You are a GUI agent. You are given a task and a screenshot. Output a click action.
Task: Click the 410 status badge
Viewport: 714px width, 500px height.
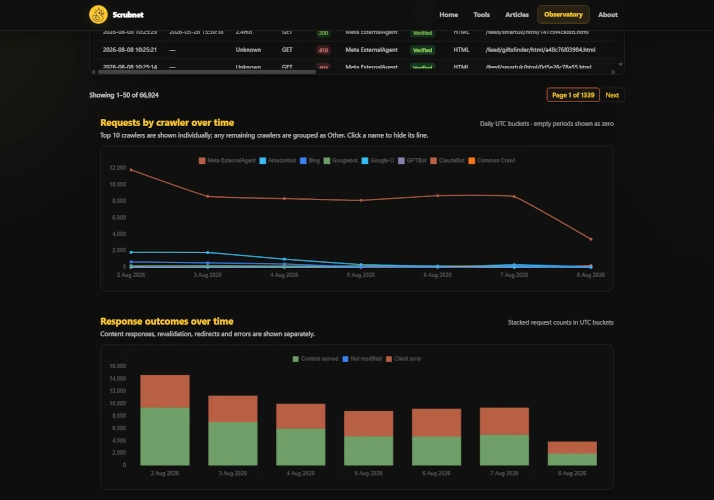pos(323,50)
